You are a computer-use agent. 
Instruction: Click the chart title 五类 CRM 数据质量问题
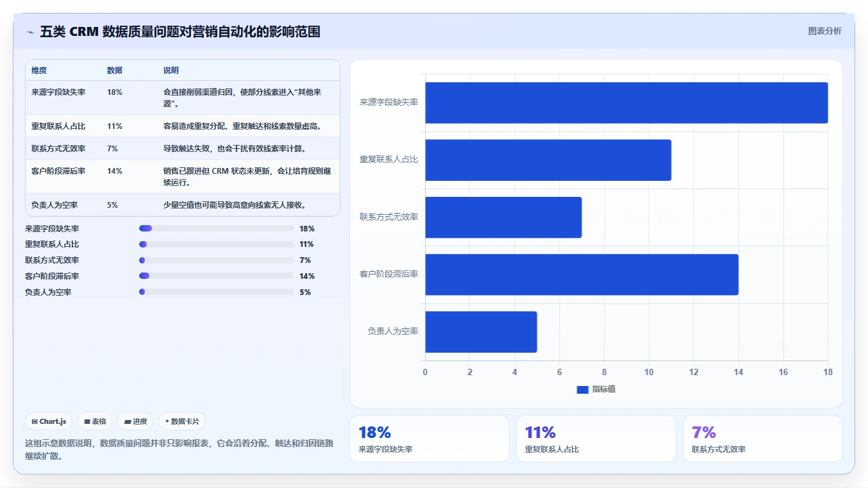180,31
